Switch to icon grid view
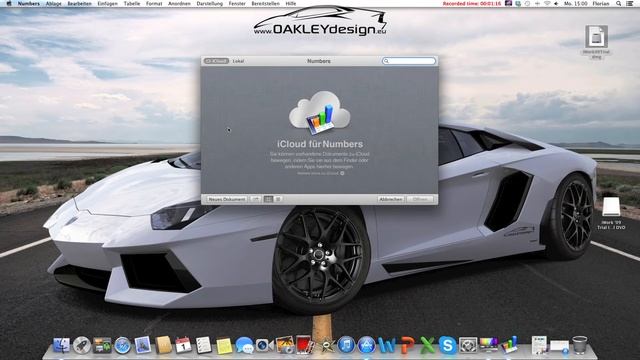The height and width of the screenshot is (360, 640). coord(268,199)
